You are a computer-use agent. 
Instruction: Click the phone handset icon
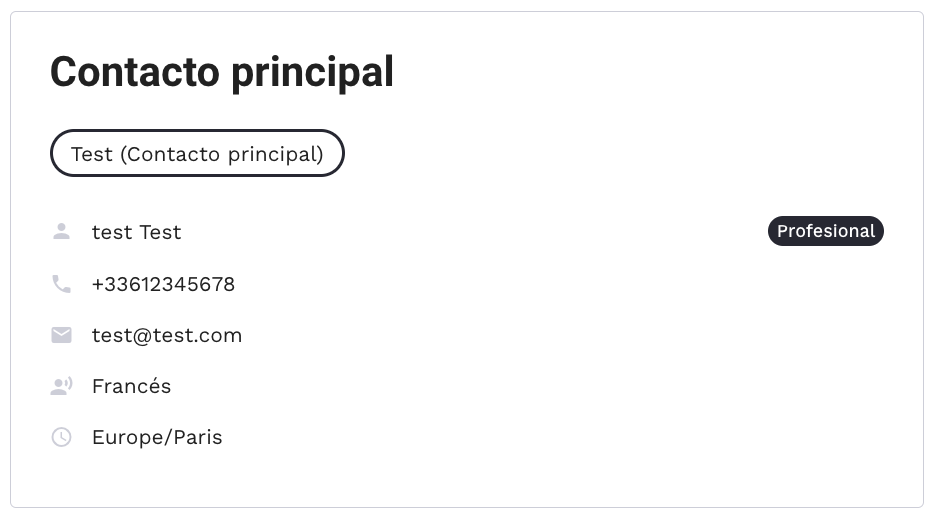(61, 284)
